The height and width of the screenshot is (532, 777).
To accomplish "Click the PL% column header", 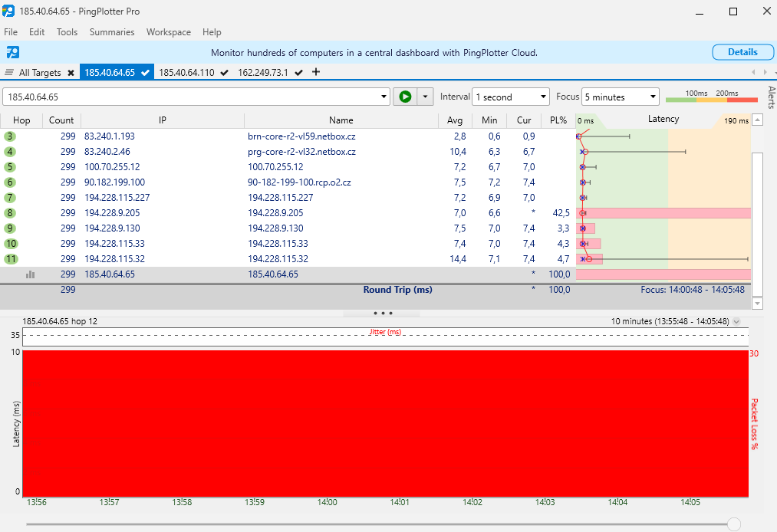I will 558,120.
